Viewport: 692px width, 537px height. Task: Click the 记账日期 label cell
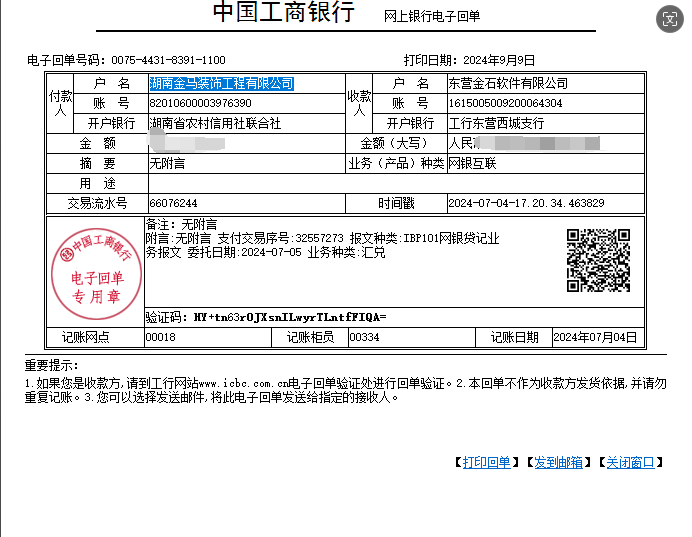[514, 338]
